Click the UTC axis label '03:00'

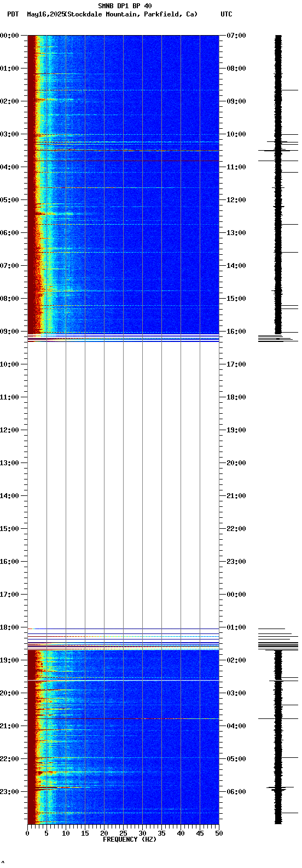click(236, 693)
